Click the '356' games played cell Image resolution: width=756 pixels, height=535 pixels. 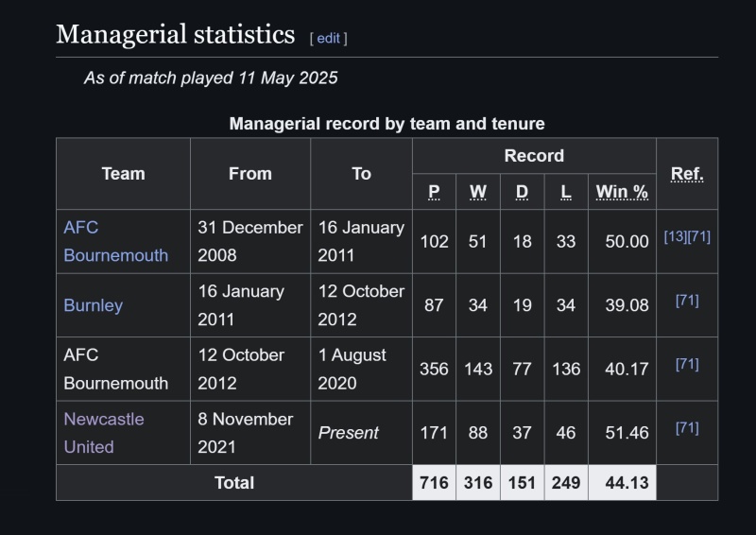[x=434, y=369]
